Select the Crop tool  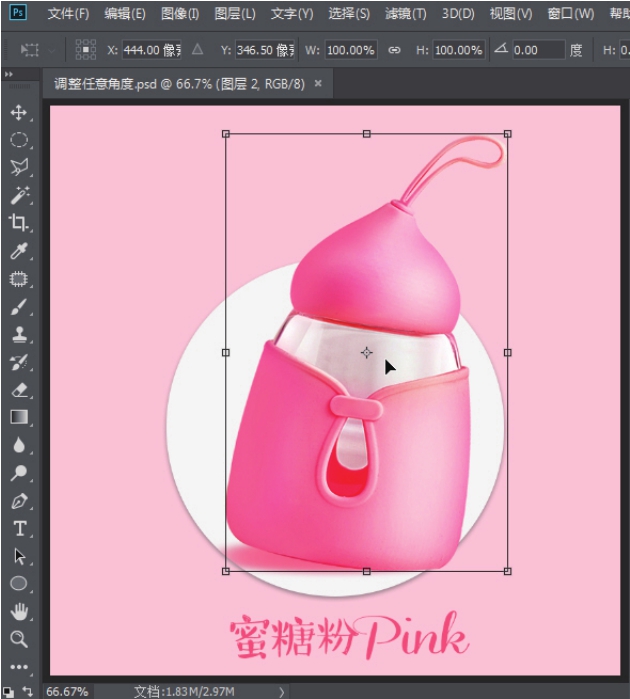(x=18, y=223)
